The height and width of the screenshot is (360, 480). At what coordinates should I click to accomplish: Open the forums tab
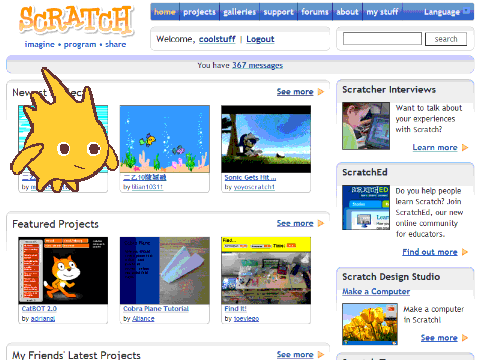point(315,12)
